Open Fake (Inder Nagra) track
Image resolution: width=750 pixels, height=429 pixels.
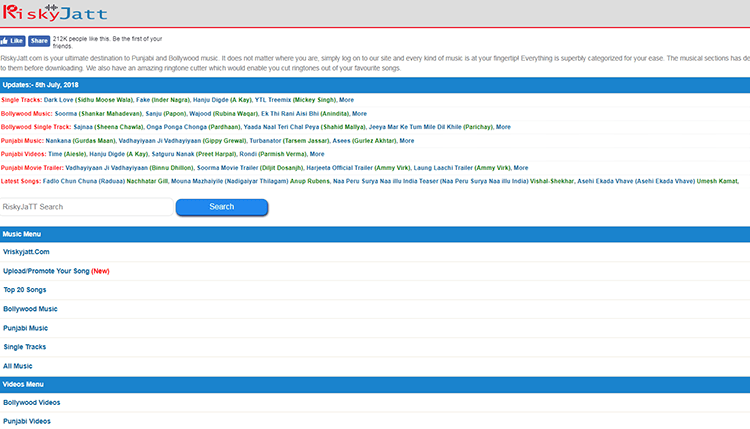(x=163, y=100)
